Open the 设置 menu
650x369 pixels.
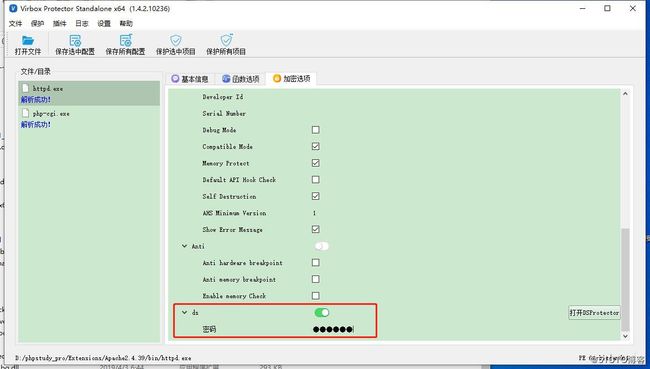(104, 23)
